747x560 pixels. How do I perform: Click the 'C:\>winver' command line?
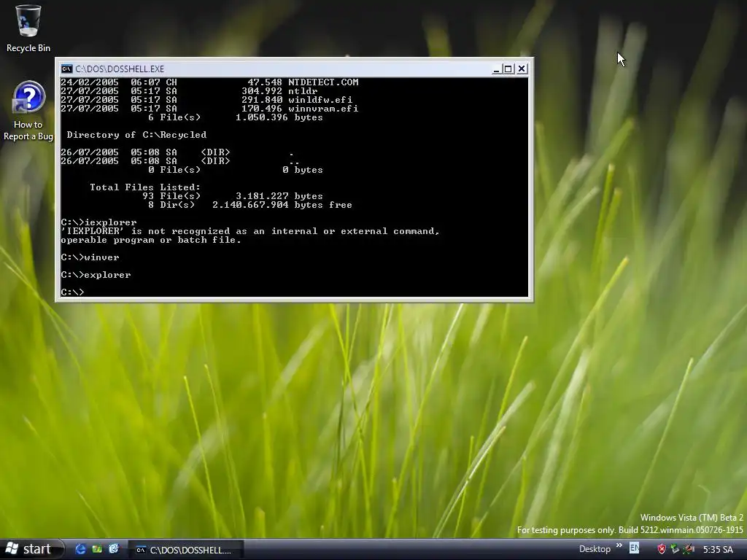(x=90, y=257)
